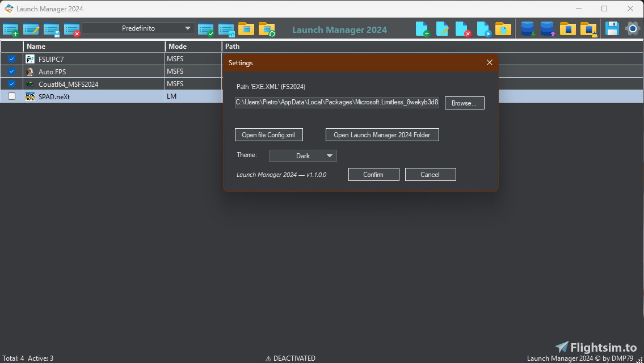The height and width of the screenshot is (363, 644).
Task: Click the 'Launch Manager 2024 © by DMP79' text
Action: pos(580,358)
